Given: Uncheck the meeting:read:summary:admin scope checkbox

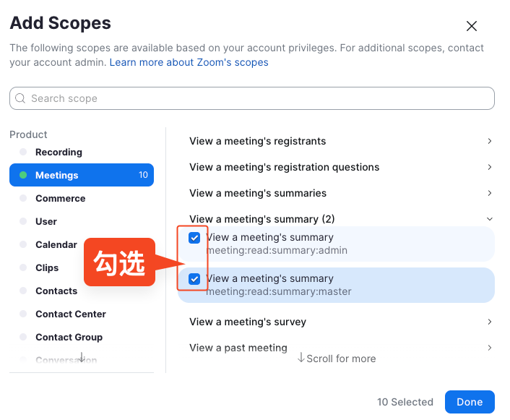Looking at the screenshot, I should [194, 238].
